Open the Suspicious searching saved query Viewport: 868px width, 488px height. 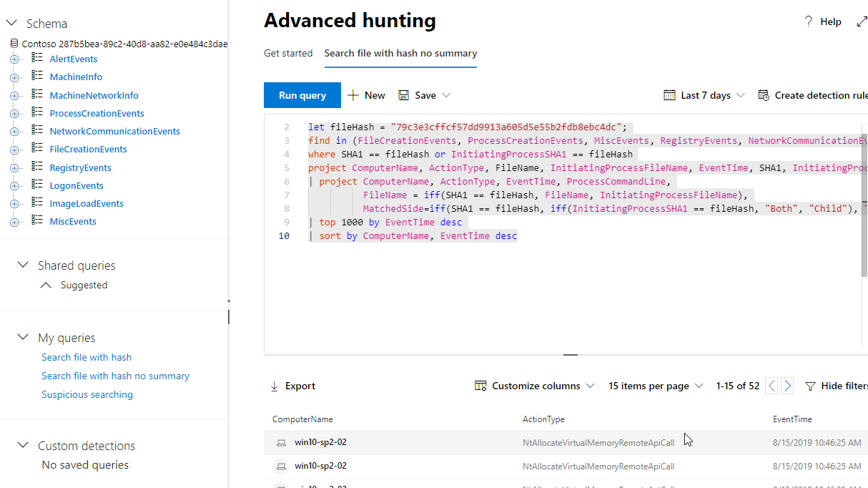point(87,395)
